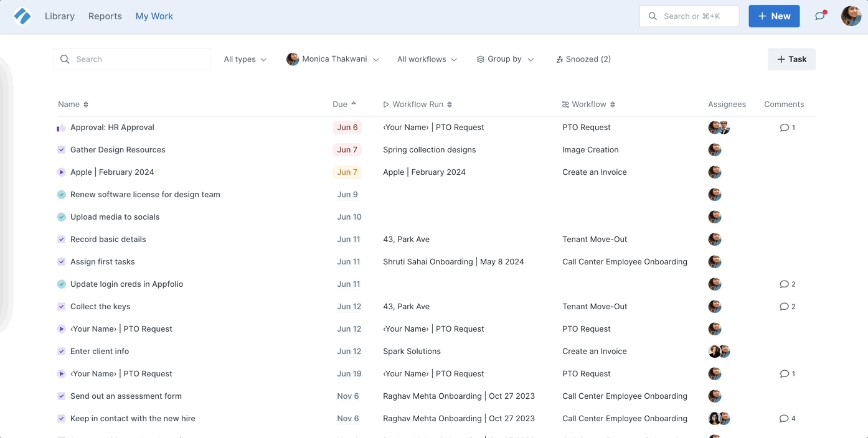Click the Jun 9 due date
868x438 pixels.
point(347,195)
